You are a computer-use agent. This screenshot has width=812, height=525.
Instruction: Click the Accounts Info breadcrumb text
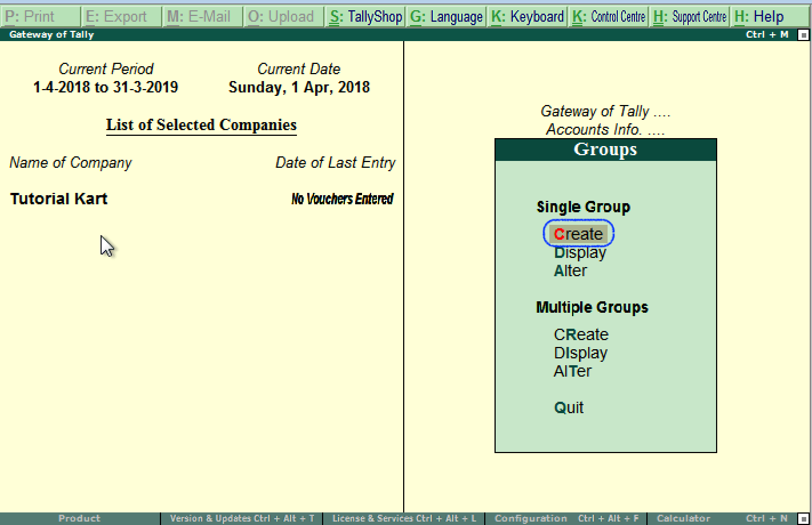tap(605, 130)
